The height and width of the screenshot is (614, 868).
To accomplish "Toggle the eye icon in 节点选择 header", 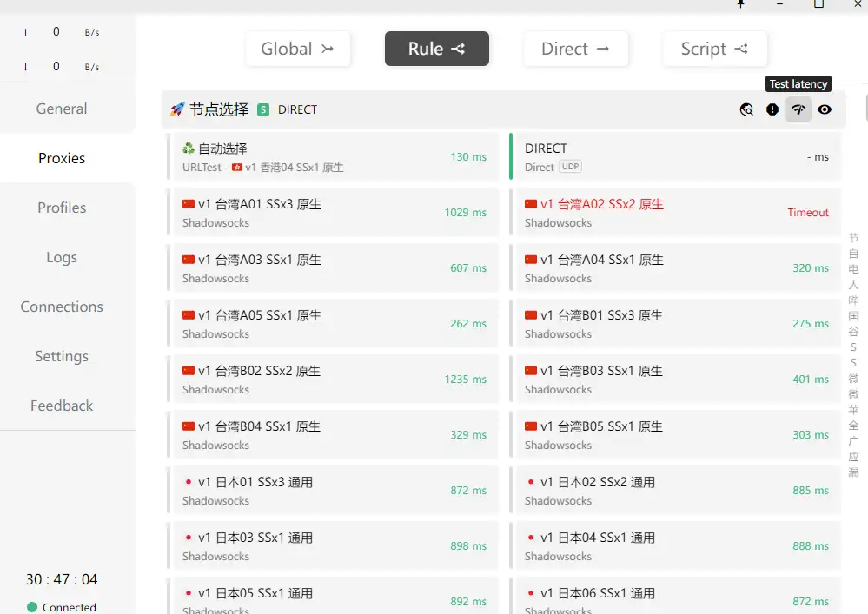I will [x=825, y=109].
